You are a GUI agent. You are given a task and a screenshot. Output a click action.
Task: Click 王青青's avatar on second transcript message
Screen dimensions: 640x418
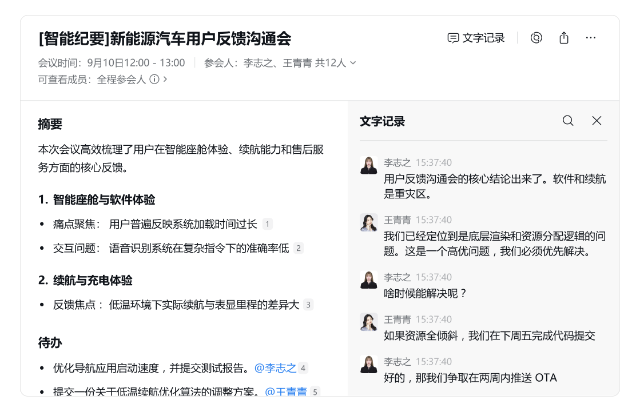pos(369,221)
